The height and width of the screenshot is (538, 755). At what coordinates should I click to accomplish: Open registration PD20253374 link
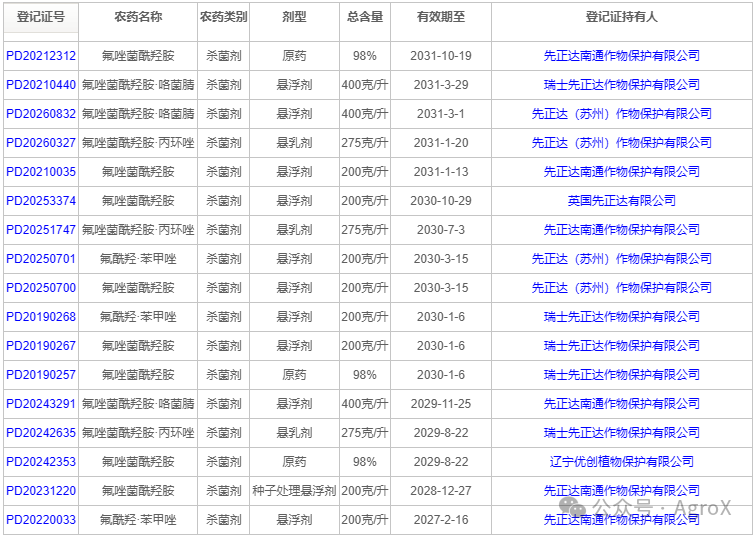(x=41, y=200)
